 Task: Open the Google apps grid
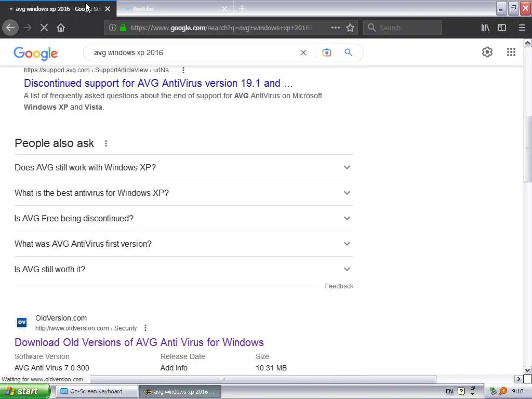[511, 52]
